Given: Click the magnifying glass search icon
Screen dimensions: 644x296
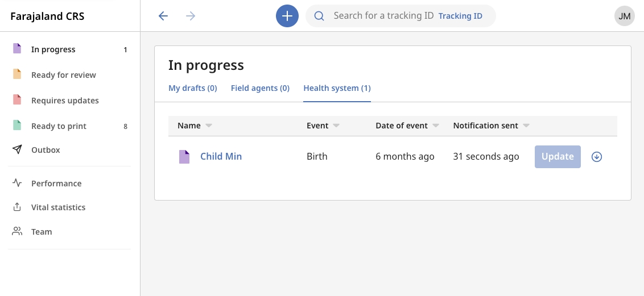Looking at the screenshot, I should pyautogui.click(x=319, y=16).
